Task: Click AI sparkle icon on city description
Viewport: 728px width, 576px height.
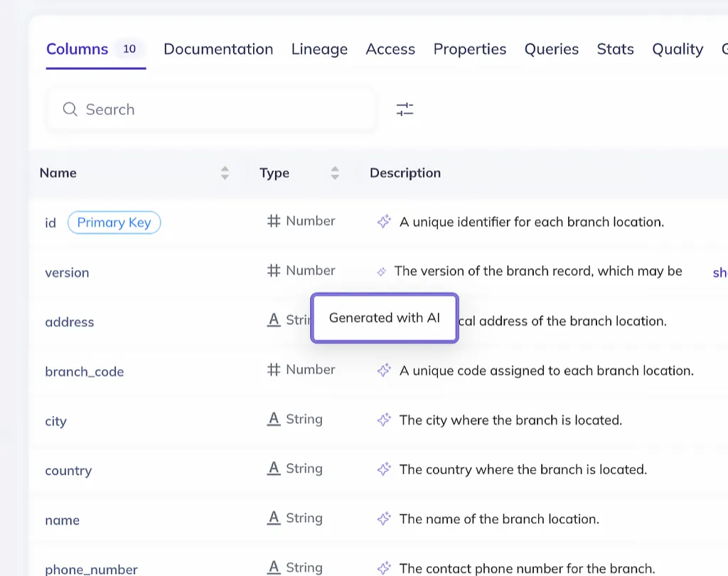Action: coord(384,420)
